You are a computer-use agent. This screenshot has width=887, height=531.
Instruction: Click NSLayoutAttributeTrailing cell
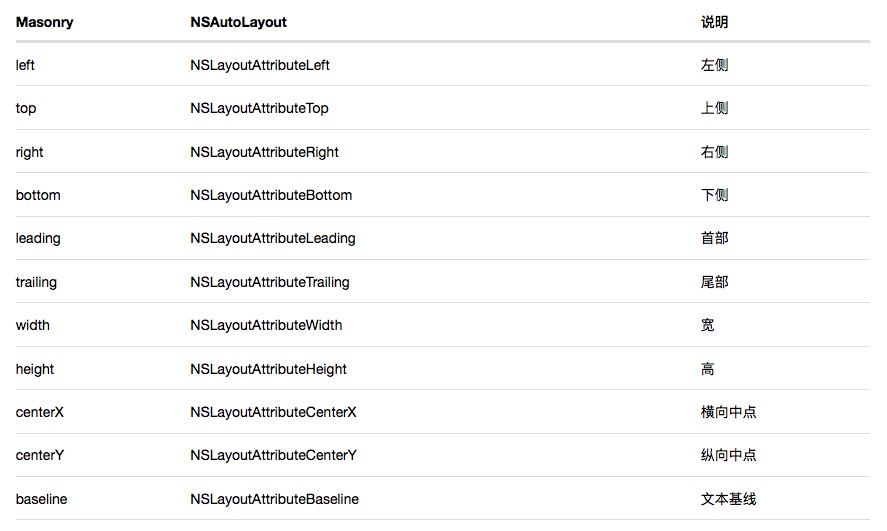pos(270,282)
